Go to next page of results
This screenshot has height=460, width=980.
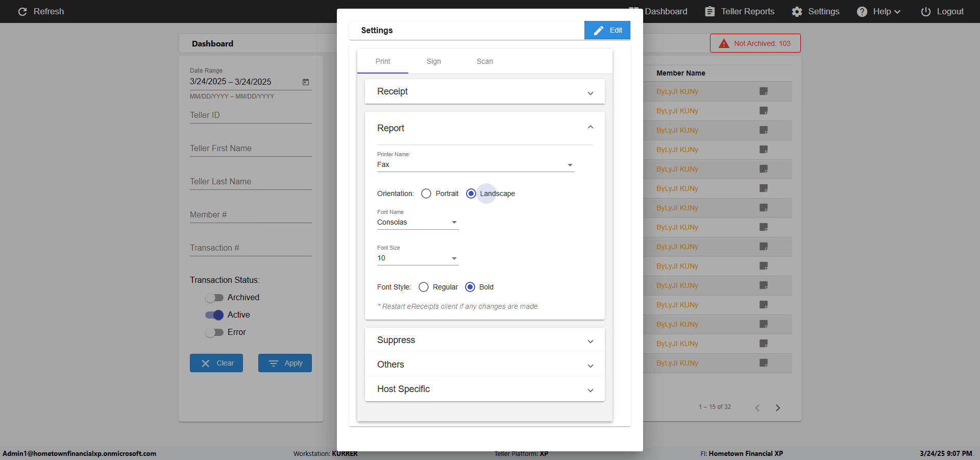point(778,407)
